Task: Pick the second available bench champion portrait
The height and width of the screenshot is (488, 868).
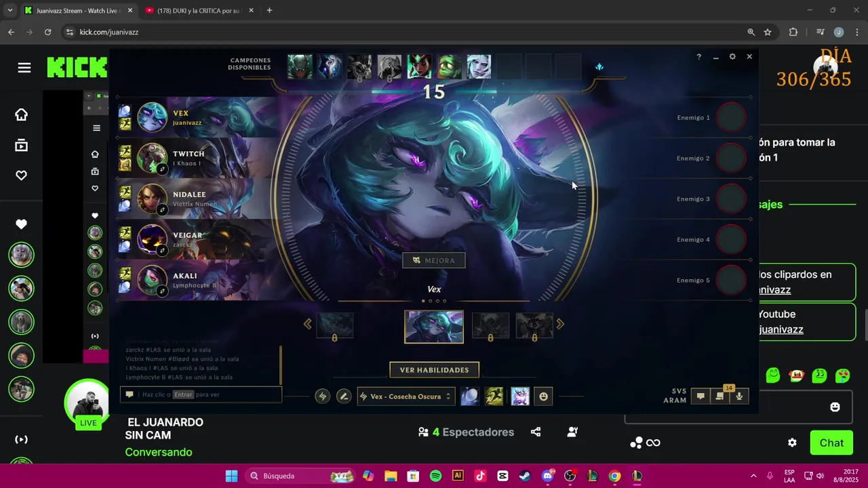Action: click(330, 66)
